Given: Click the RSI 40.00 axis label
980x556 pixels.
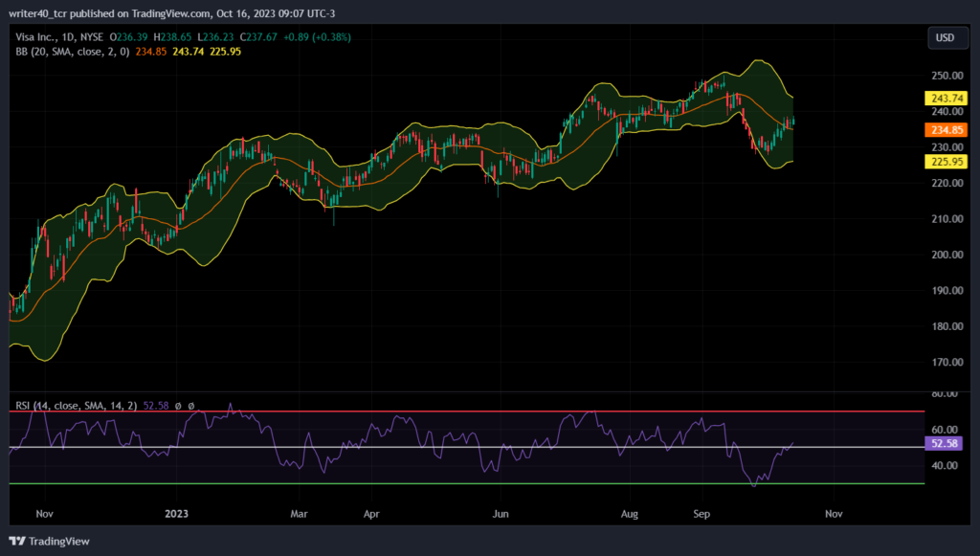Looking at the screenshot, I should click(945, 465).
